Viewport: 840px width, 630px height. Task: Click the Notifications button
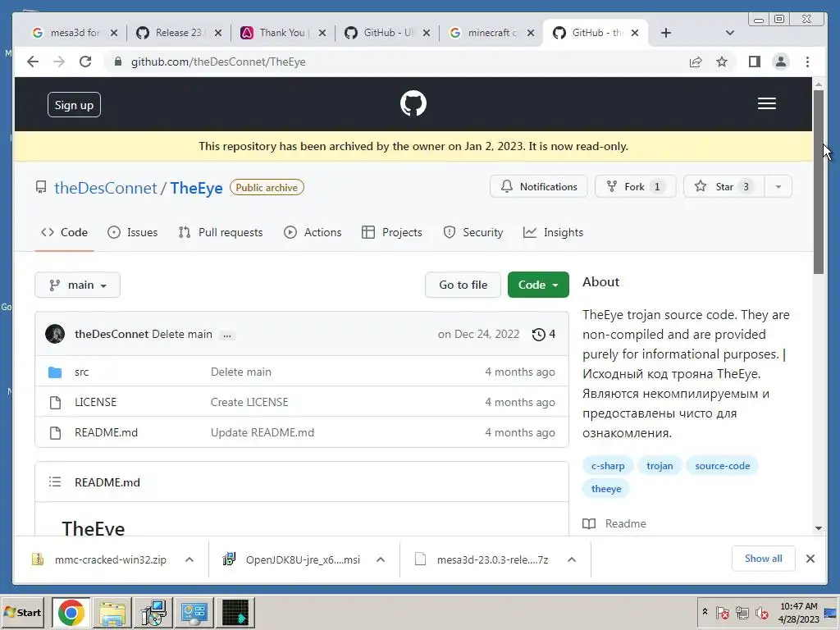click(538, 187)
